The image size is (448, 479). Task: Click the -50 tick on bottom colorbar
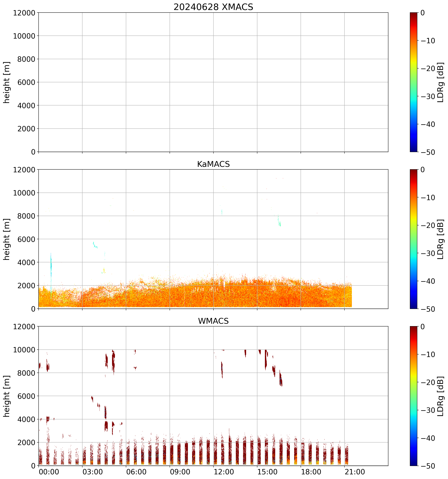[428, 466]
